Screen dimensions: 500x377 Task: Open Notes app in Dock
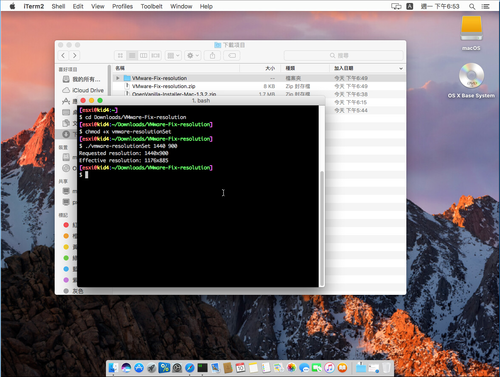(253, 368)
